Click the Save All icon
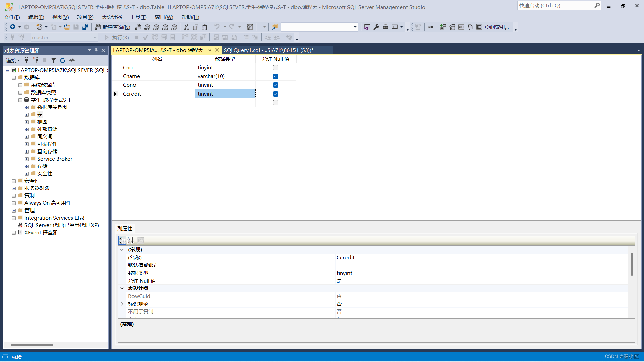 (x=85, y=27)
